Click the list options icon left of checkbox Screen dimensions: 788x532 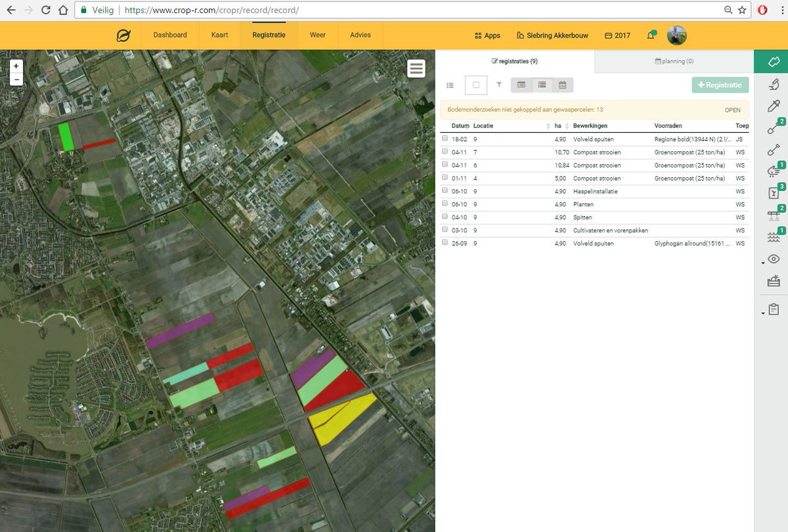[450, 85]
